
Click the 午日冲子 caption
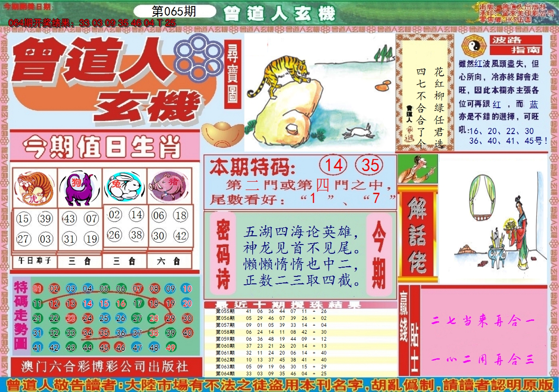(34, 261)
